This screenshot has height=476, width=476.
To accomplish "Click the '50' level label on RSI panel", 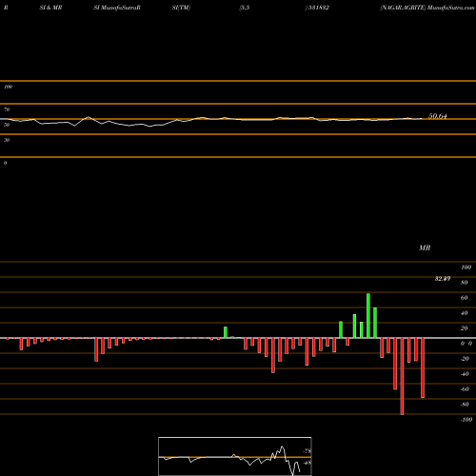I will pyautogui.click(x=7, y=125).
